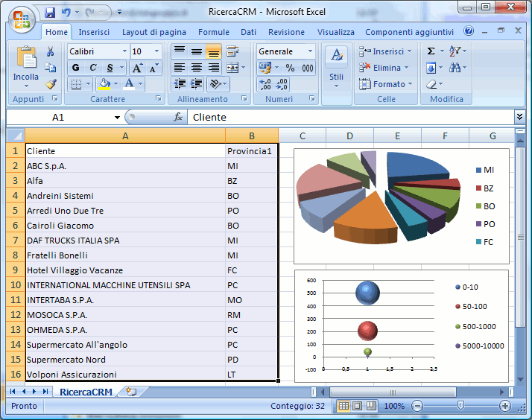Align cell text right

213,68
